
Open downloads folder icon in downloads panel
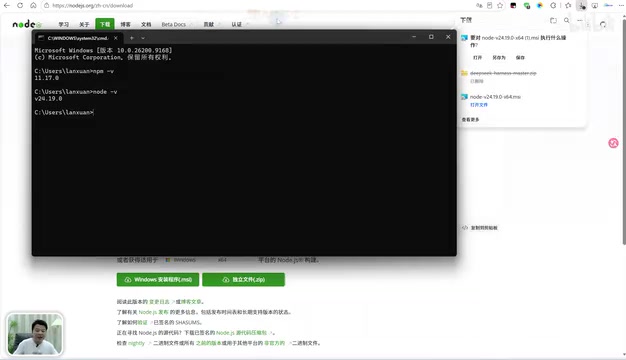553,20
